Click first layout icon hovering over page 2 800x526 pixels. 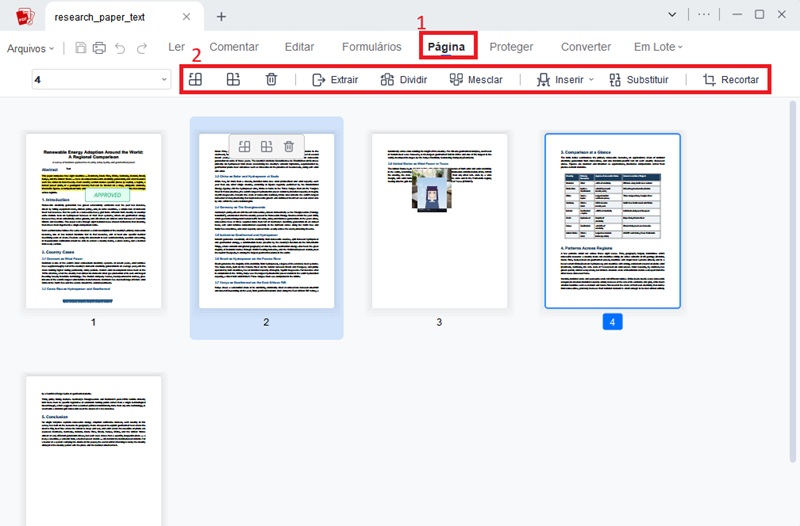(x=244, y=146)
